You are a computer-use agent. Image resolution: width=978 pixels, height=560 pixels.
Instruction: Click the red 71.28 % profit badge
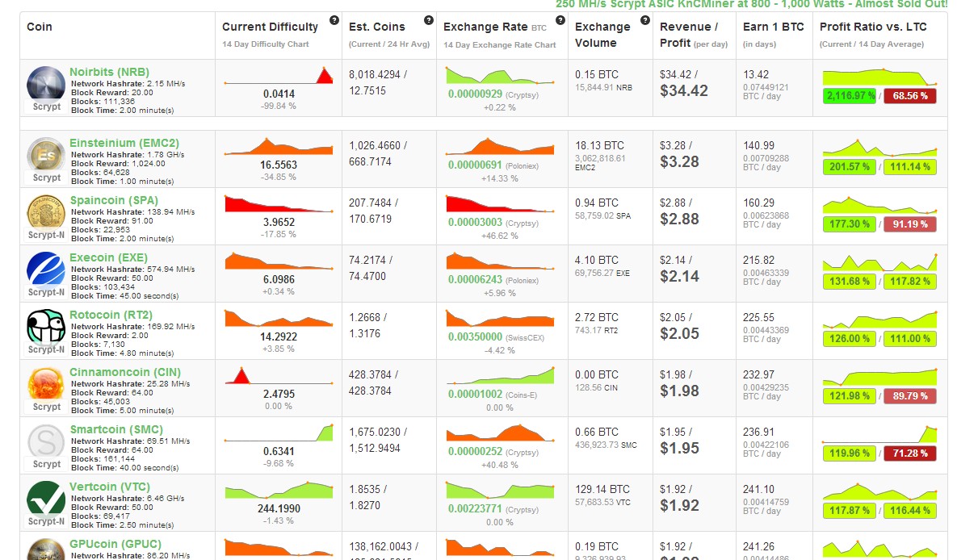pyautogui.click(x=910, y=453)
